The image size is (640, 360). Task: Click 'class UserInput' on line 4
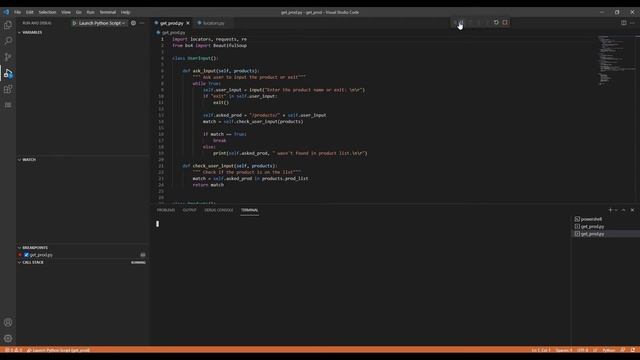[x=196, y=58]
